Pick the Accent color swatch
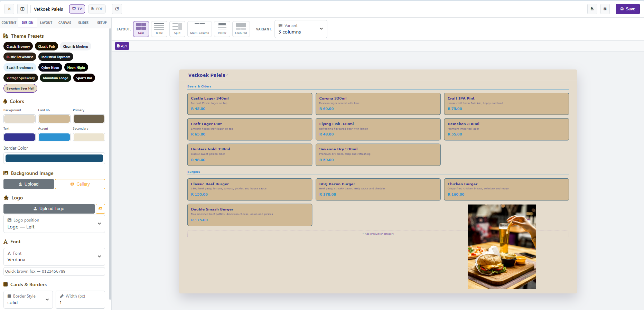Image resolution: width=644 pixels, height=310 pixels. click(54, 137)
